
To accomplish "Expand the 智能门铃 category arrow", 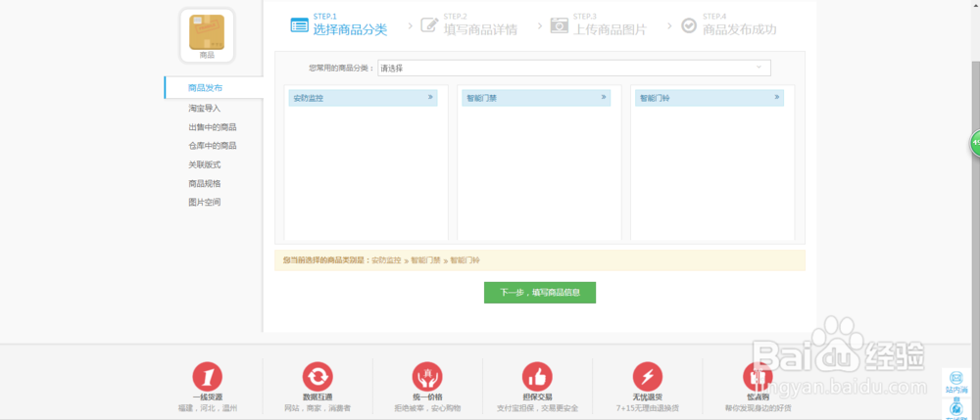I will click(x=777, y=97).
